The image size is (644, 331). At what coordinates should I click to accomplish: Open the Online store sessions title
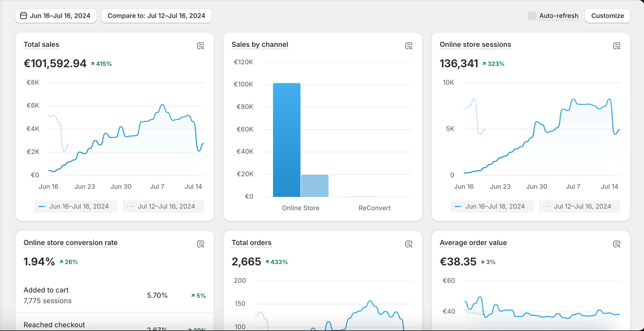tap(475, 44)
